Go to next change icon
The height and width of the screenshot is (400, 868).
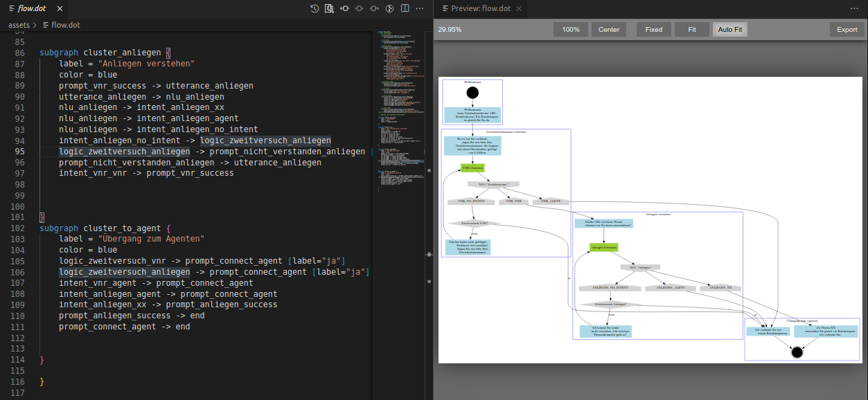click(x=375, y=8)
